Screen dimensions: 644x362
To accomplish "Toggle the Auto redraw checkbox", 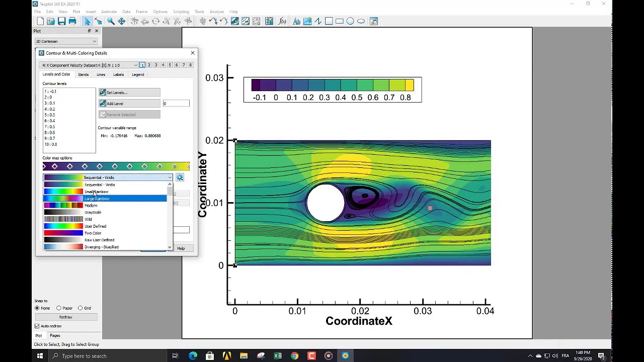I will (x=37, y=326).
